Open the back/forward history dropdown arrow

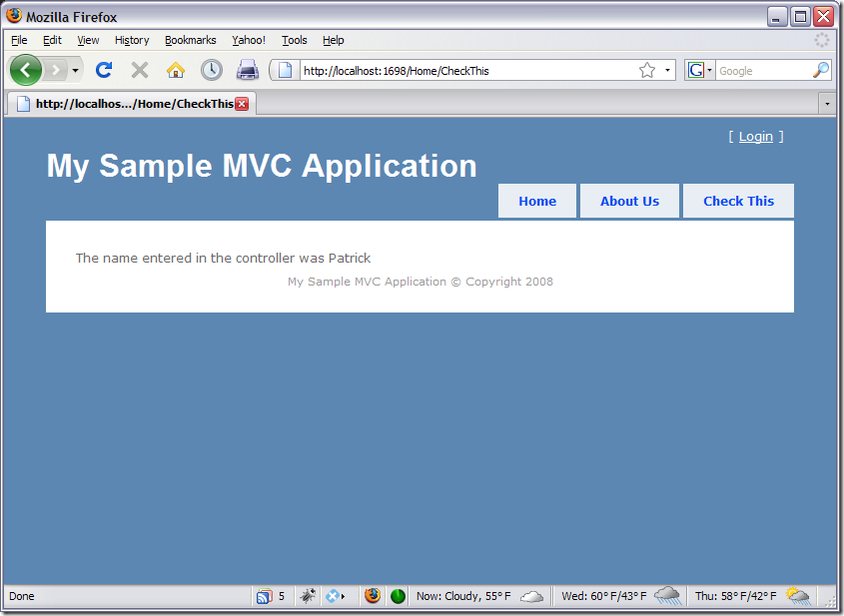[75, 71]
